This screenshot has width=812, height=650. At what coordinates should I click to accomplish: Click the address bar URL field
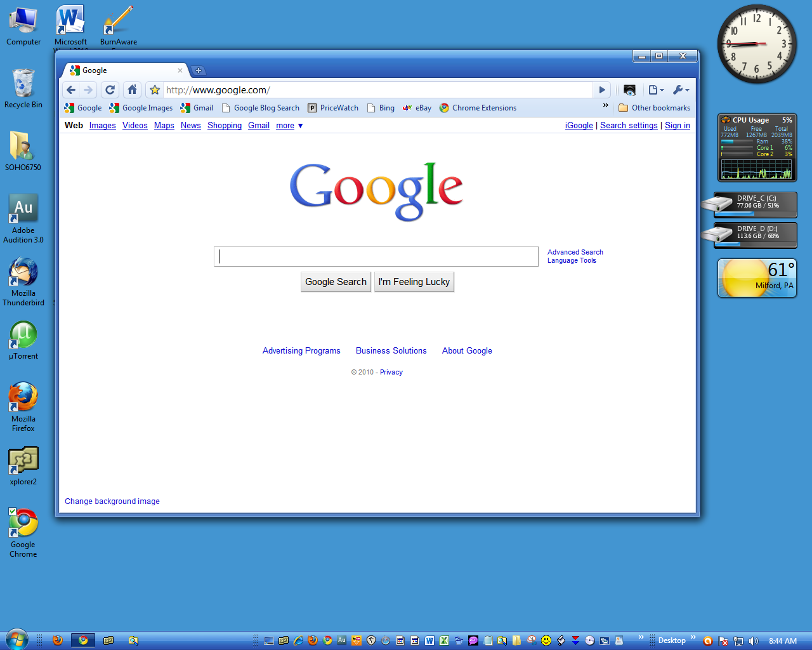click(x=378, y=90)
